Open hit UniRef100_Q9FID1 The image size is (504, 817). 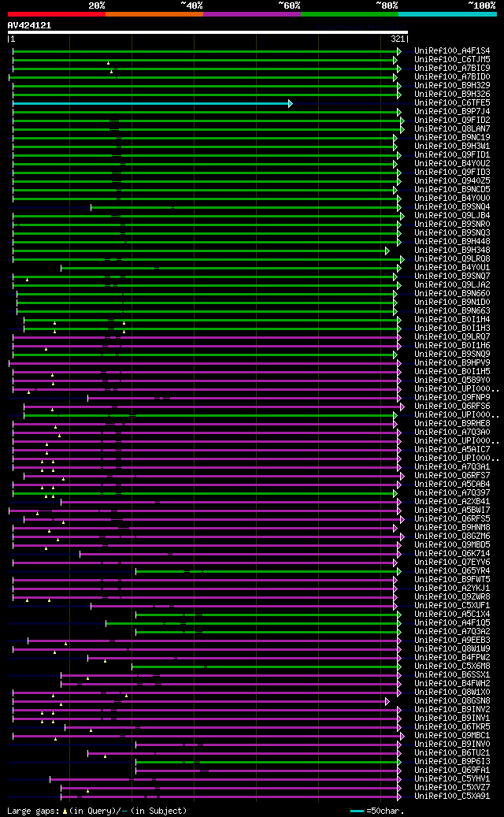tap(452, 154)
